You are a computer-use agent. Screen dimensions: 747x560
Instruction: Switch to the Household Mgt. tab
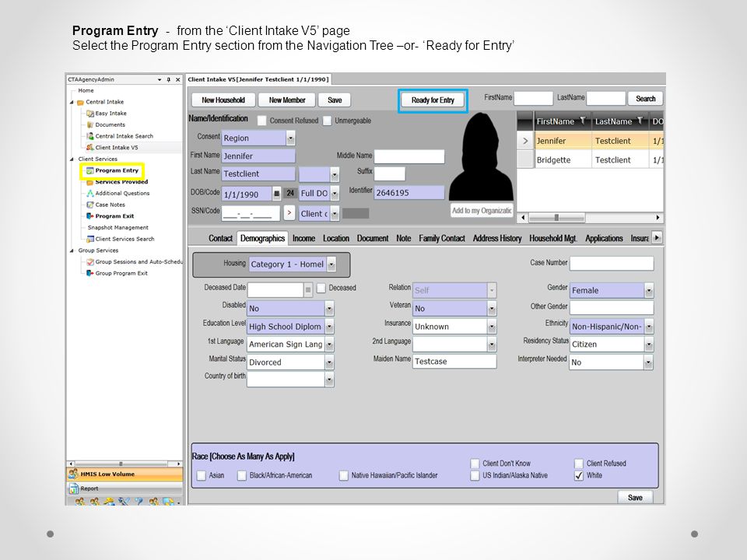pyautogui.click(x=553, y=238)
